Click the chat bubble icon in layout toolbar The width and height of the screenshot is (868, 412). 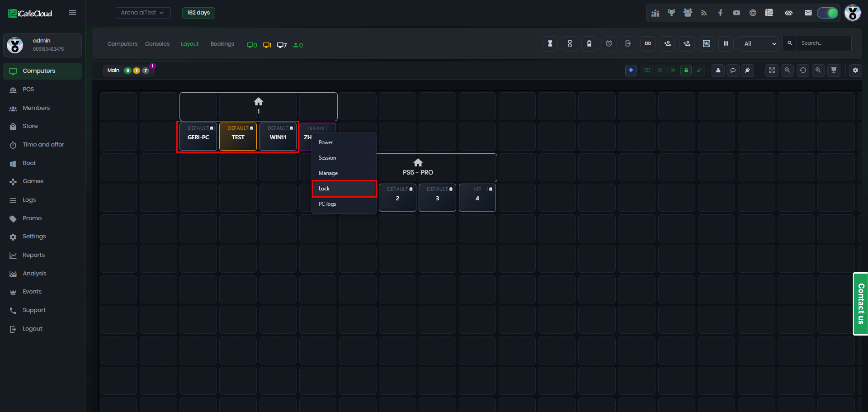(733, 70)
